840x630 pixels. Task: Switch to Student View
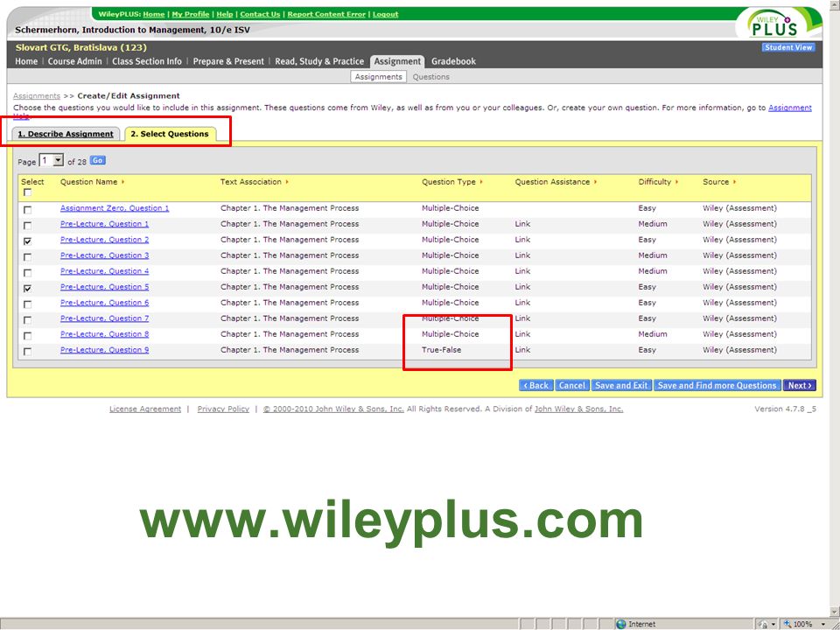[x=788, y=47]
